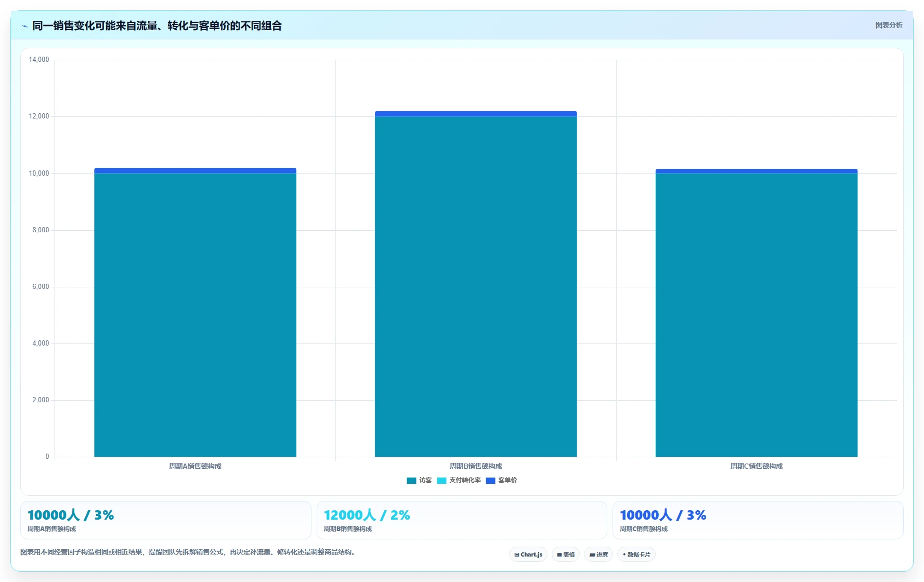Click the 周期B销售额构成 x-axis label
924x582 pixels.
click(476, 466)
